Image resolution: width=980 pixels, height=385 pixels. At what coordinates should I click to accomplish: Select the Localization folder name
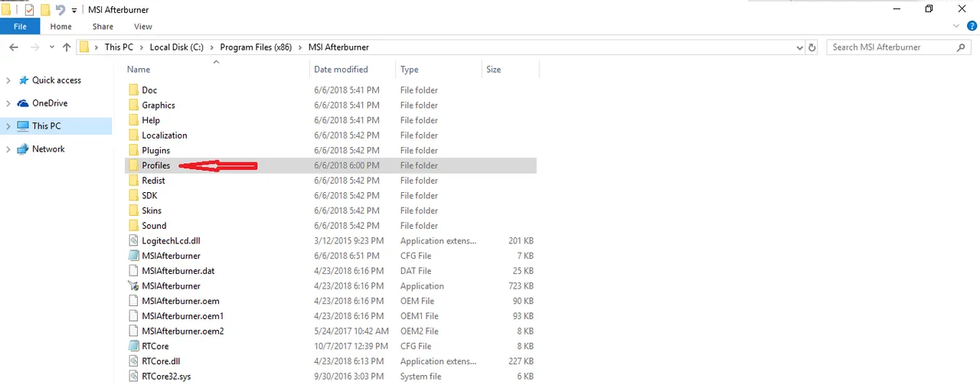tap(165, 135)
